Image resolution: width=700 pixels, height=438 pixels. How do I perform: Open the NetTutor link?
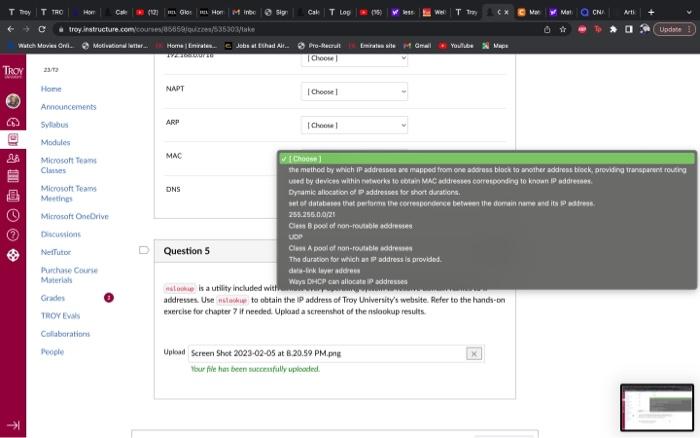click(x=56, y=252)
